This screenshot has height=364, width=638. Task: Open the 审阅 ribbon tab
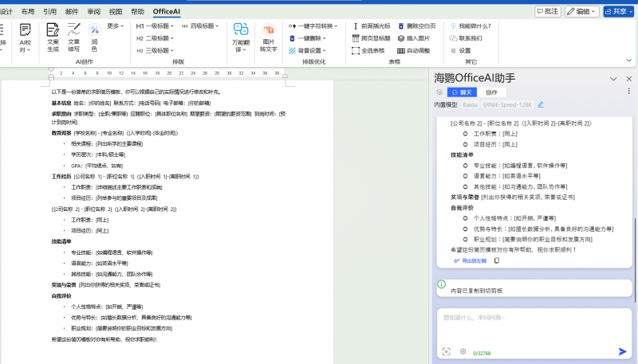[93, 11]
